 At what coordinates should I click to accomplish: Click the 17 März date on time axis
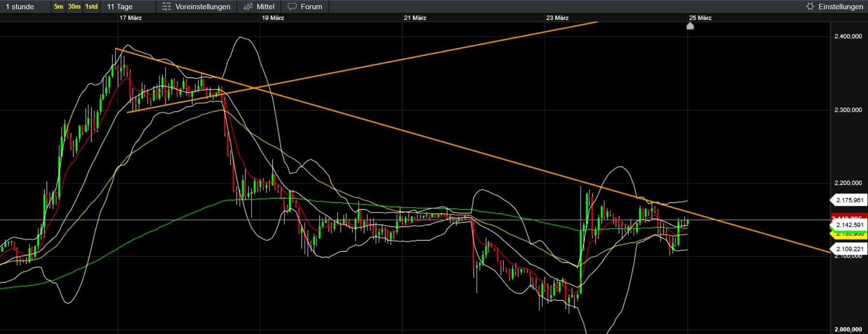(130, 18)
